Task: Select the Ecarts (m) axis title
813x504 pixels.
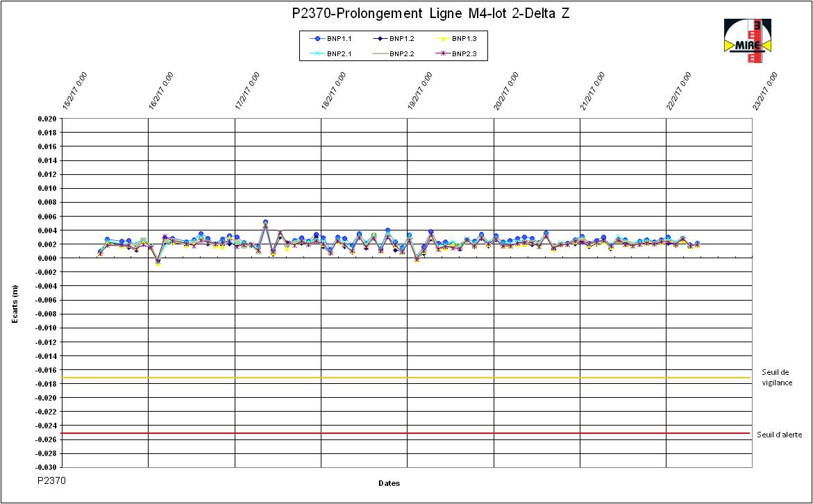Action: coord(15,305)
